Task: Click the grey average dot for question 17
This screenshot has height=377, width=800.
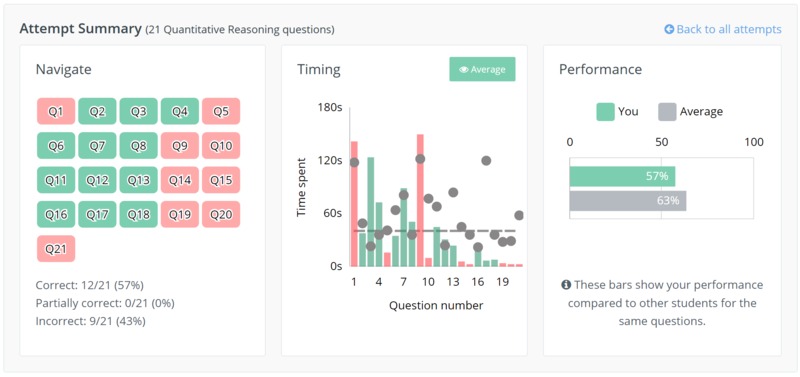Action: point(486,161)
